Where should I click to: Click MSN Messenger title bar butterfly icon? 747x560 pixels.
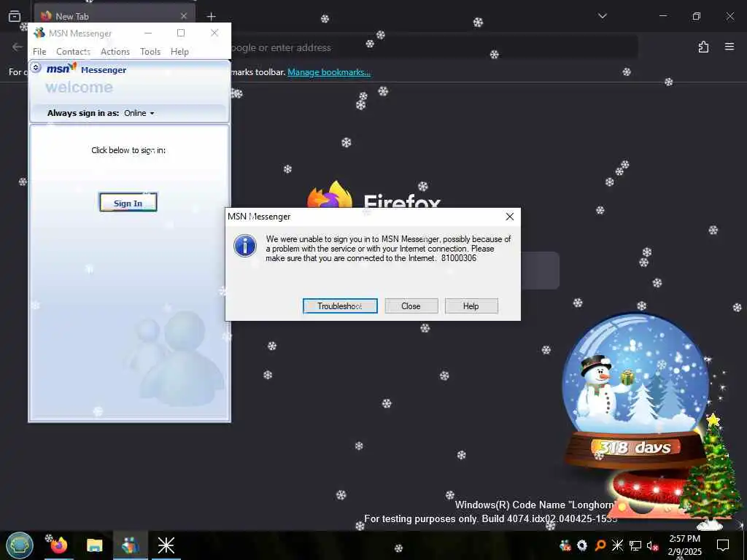(39, 33)
